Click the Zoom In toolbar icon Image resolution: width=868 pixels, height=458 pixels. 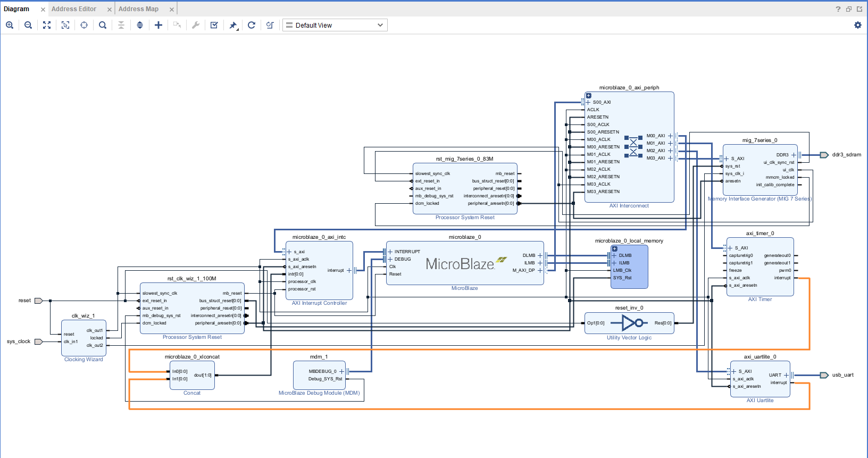point(10,25)
